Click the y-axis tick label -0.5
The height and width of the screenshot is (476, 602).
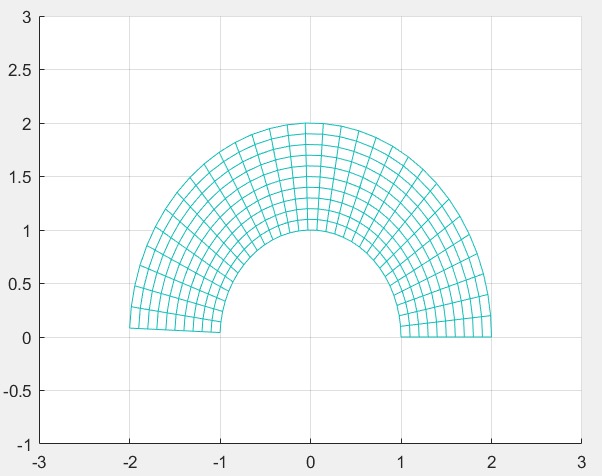click(18, 391)
